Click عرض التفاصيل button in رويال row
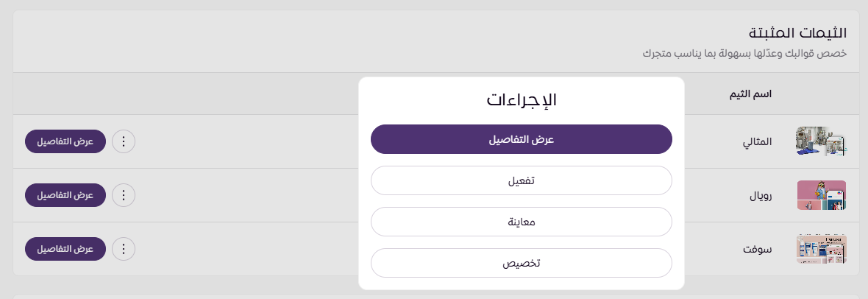Viewport: 868px width, 299px height. 65,195
